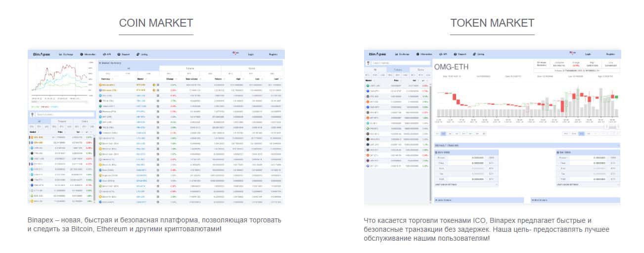Open Exchange menu in Token Market screenshot

[x=402, y=54]
